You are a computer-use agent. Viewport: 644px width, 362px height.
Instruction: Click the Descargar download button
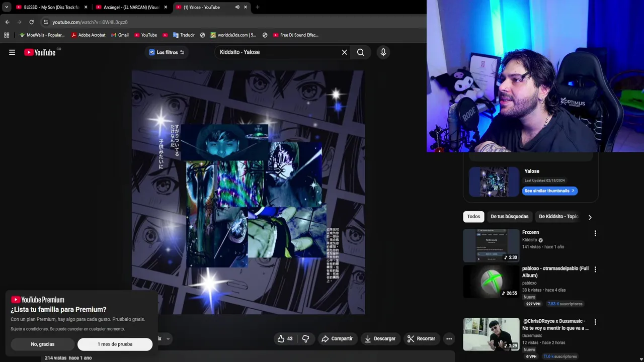tap(380, 339)
